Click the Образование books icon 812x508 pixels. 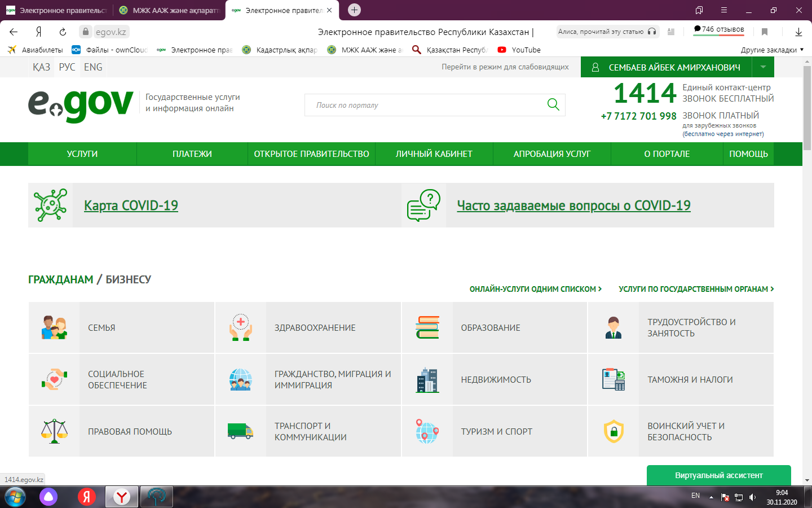(x=427, y=327)
